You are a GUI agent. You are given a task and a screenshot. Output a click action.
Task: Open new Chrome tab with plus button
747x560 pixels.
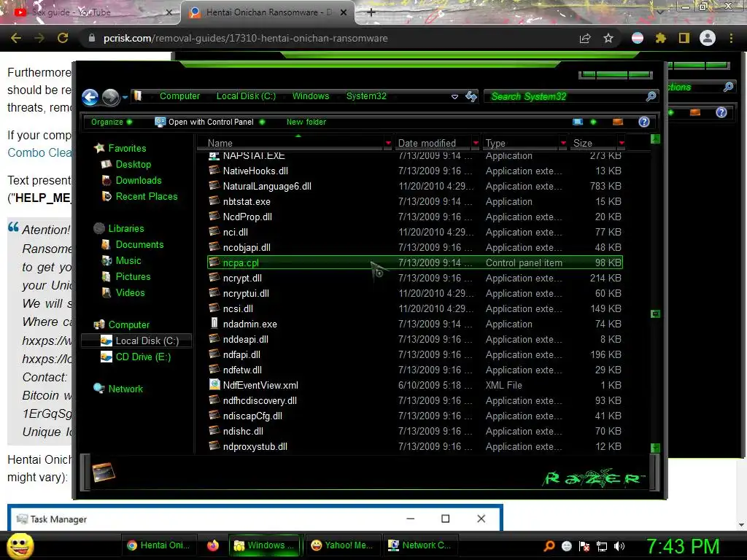coord(371,12)
